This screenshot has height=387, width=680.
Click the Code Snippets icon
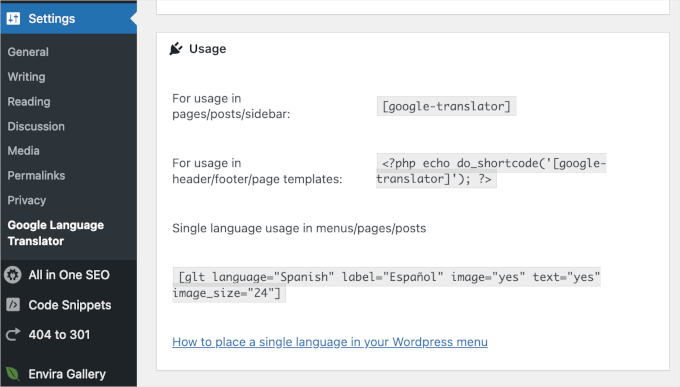(13, 305)
